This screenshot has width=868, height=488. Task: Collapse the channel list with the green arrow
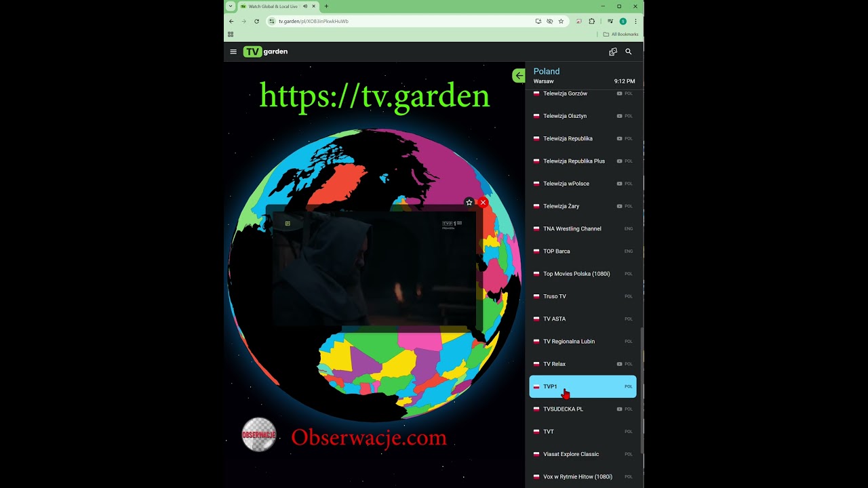[519, 75]
